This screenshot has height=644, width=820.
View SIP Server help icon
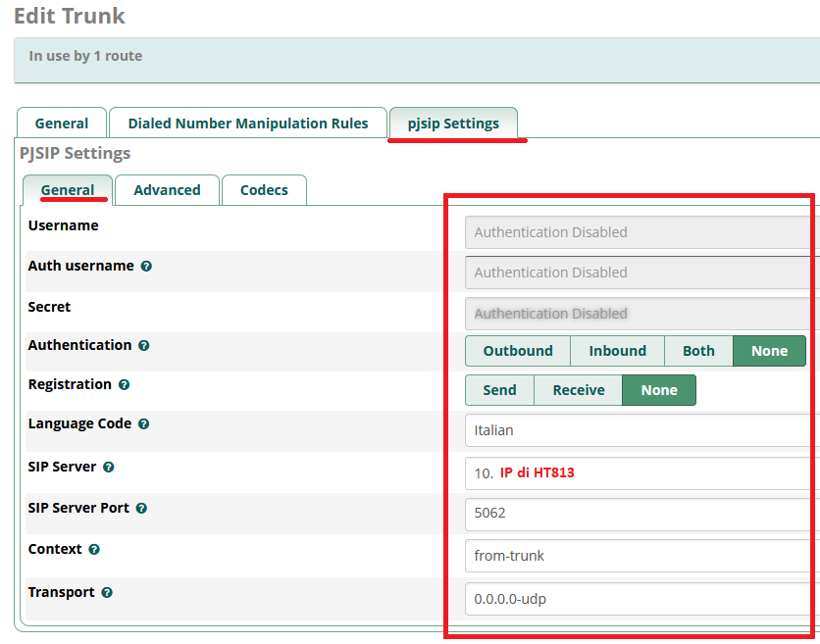[x=108, y=467]
